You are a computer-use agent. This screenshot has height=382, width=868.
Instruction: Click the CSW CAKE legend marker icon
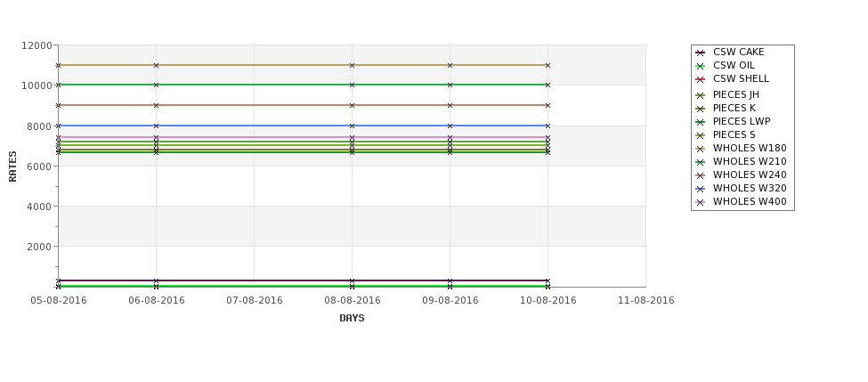click(701, 53)
